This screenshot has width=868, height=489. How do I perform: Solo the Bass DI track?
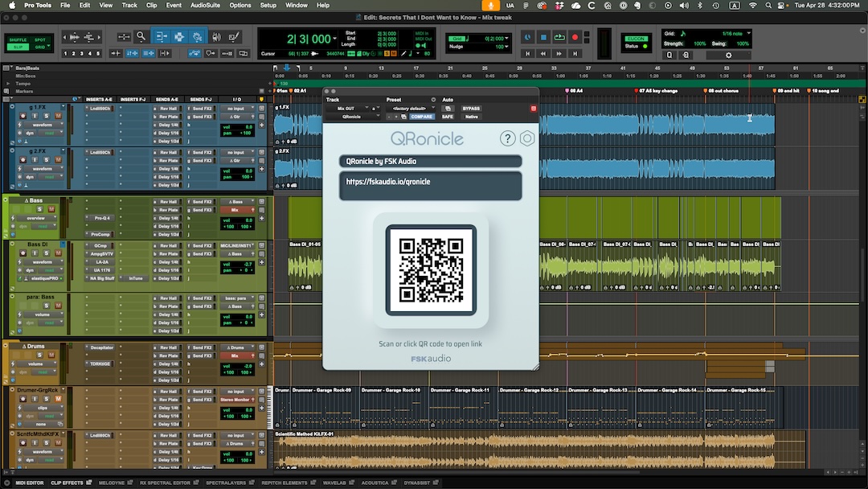(46, 253)
